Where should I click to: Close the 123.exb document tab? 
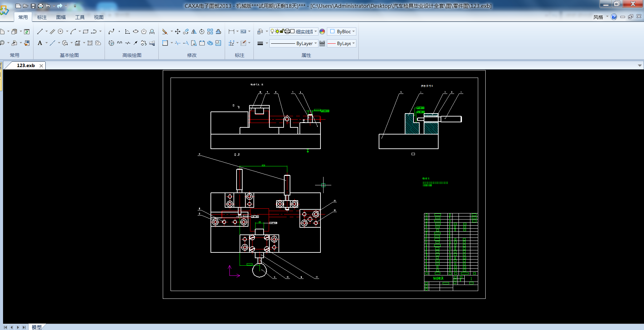(x=41, y=66)
